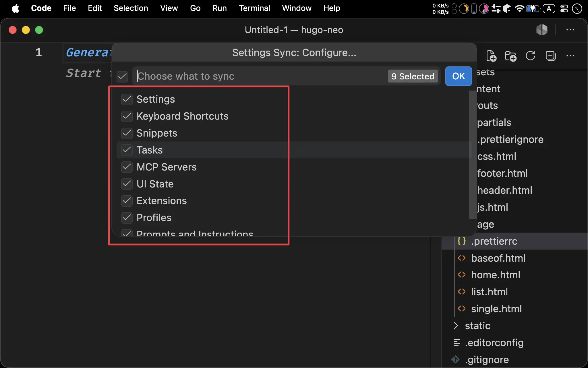Confirm sync selection with OK button

(x=459, y=76)
